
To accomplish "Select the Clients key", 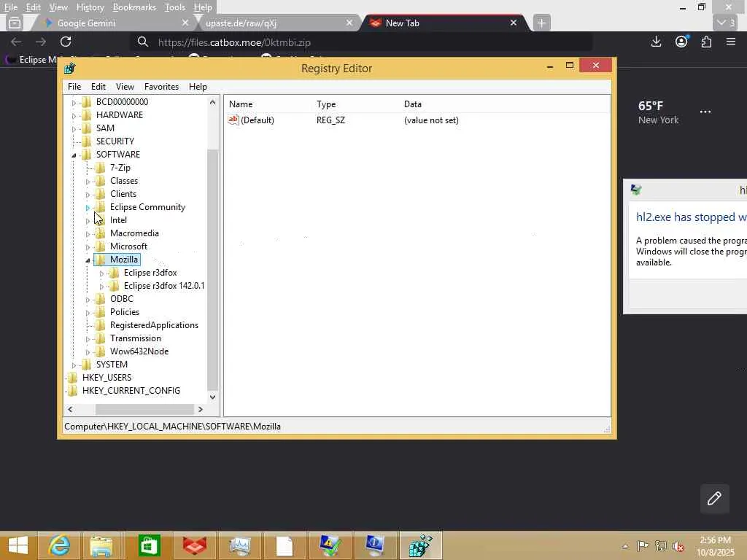I will click(123, 194).
